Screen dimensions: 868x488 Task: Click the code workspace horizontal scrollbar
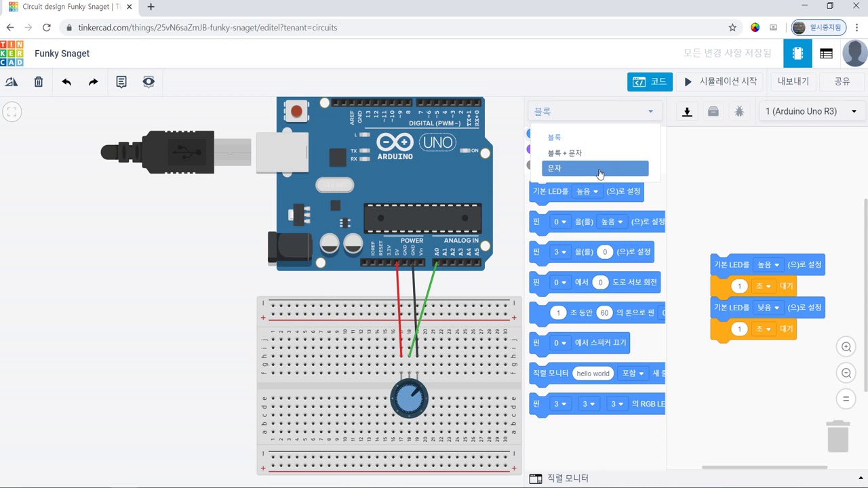pyautogui.click(x=764, y=467)
